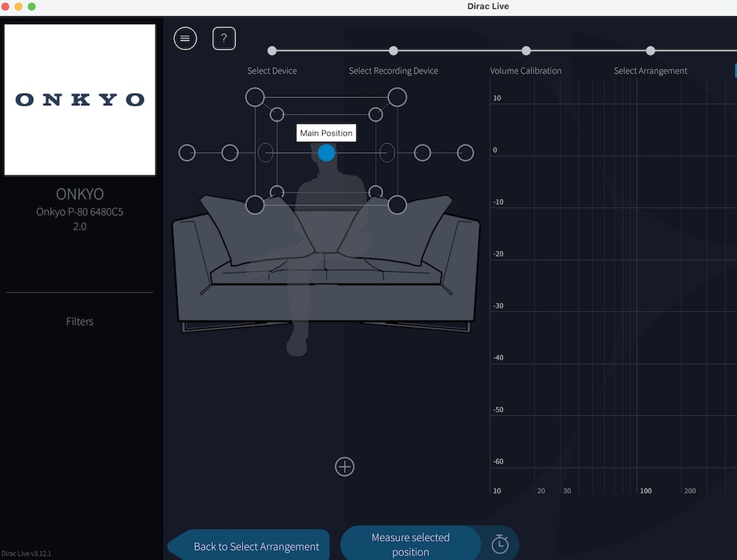Click the Filters label in the sidebar

click(80, 321)
